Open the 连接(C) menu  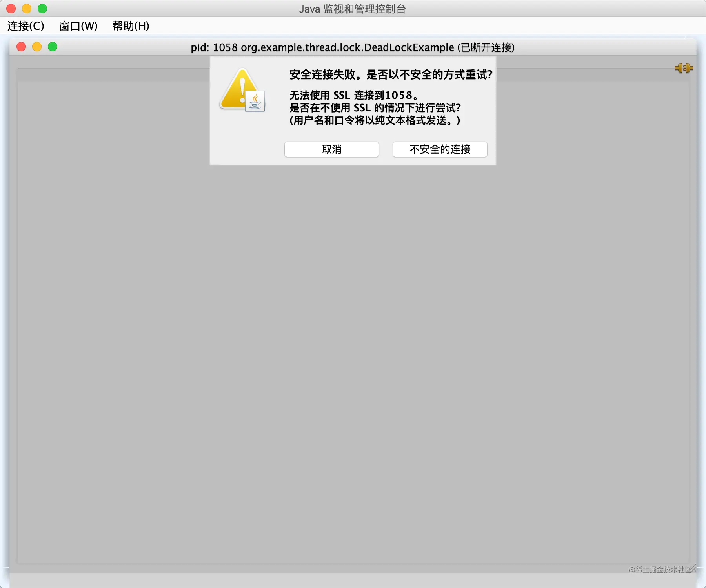coord(25,26)
